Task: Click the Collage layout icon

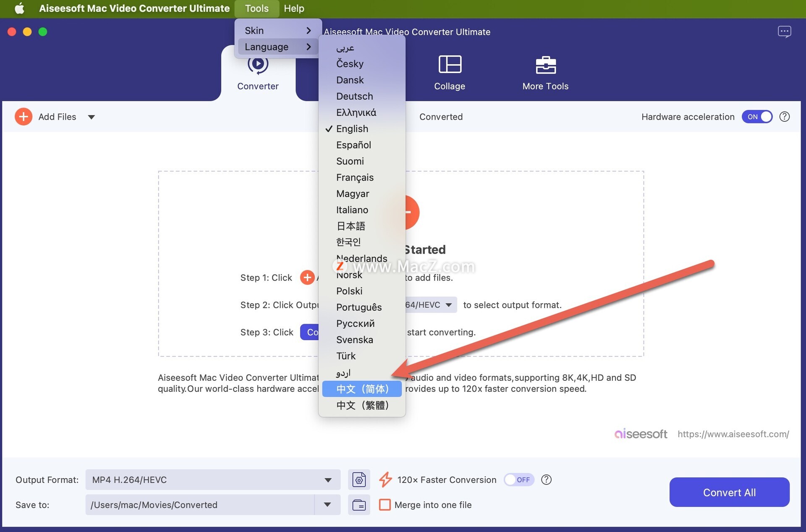Action: click(x=450, y=64)
